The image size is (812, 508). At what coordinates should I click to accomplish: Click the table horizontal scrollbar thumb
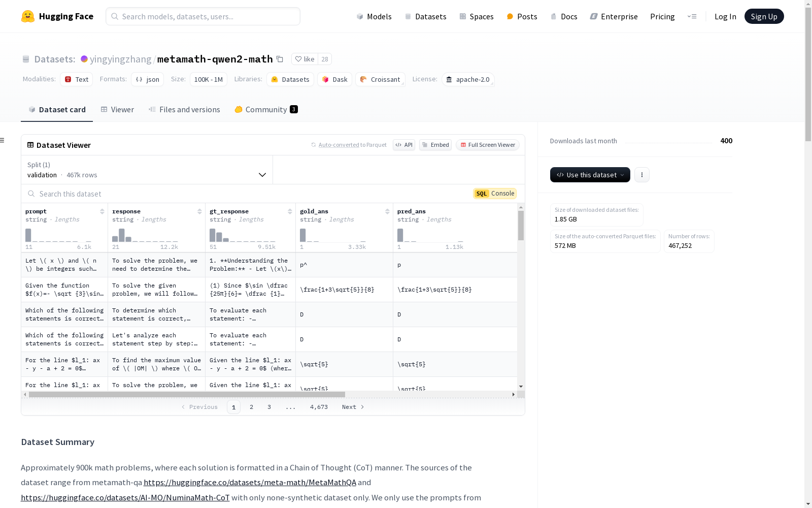tap(187, 394)
